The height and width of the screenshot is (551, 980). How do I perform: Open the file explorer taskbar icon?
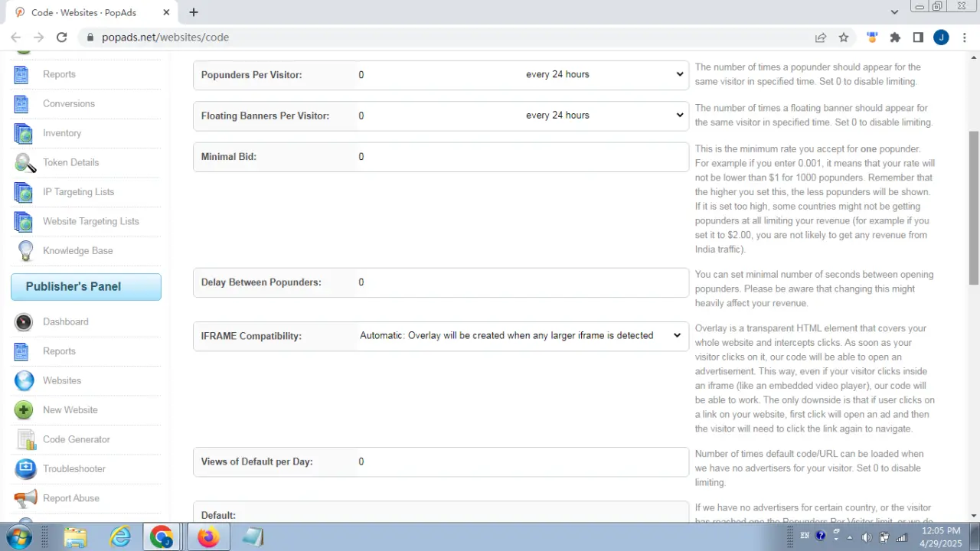(x=76, y=537)
